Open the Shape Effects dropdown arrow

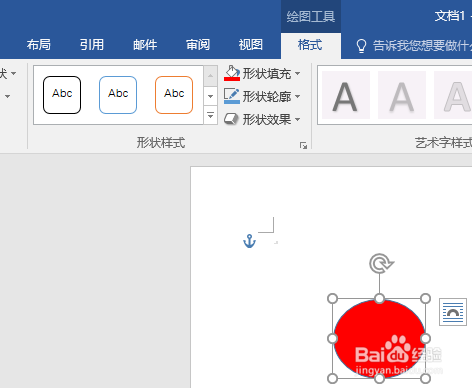click(x=297, y=119)
